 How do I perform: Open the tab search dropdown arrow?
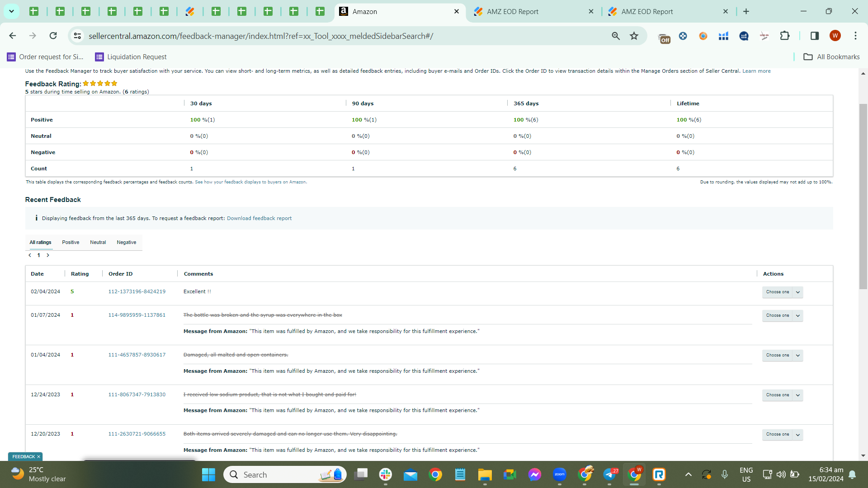[11, 11]
